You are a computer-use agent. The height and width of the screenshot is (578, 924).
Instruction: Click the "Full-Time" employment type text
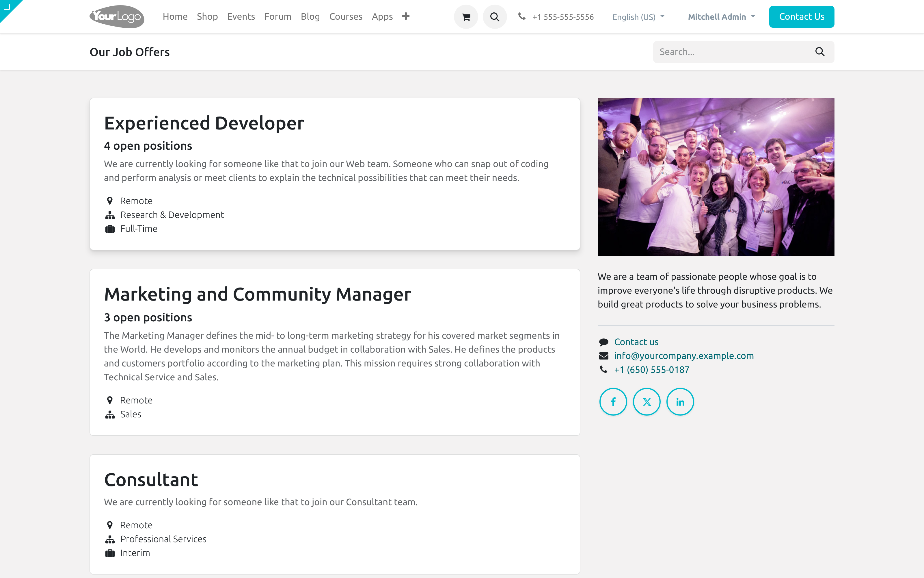point(139,229)
